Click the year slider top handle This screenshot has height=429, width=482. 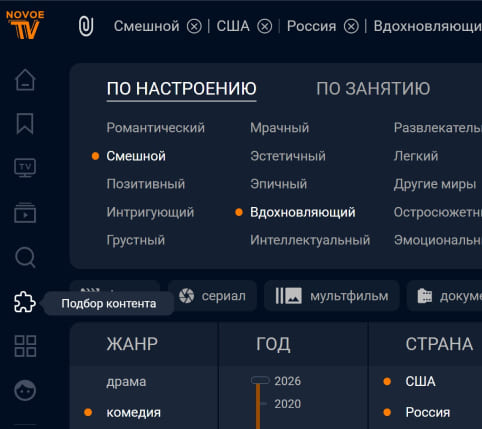[260, 380]
